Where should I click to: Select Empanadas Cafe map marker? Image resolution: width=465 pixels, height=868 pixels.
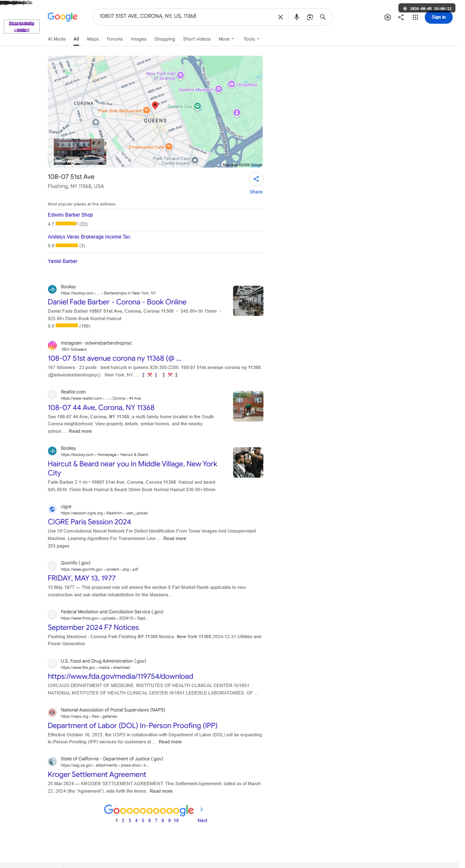(169, 147)
